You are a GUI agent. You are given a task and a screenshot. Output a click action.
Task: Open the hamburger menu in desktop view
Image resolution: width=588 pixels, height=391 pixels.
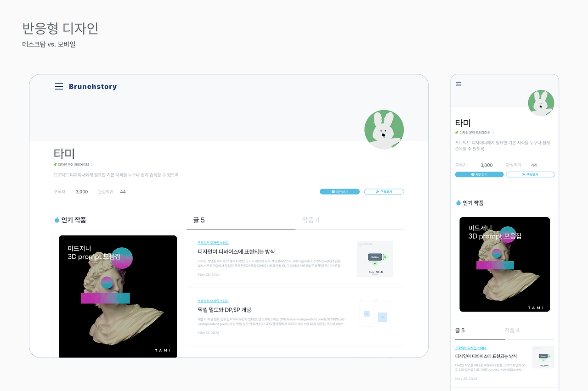coord(59,86)
